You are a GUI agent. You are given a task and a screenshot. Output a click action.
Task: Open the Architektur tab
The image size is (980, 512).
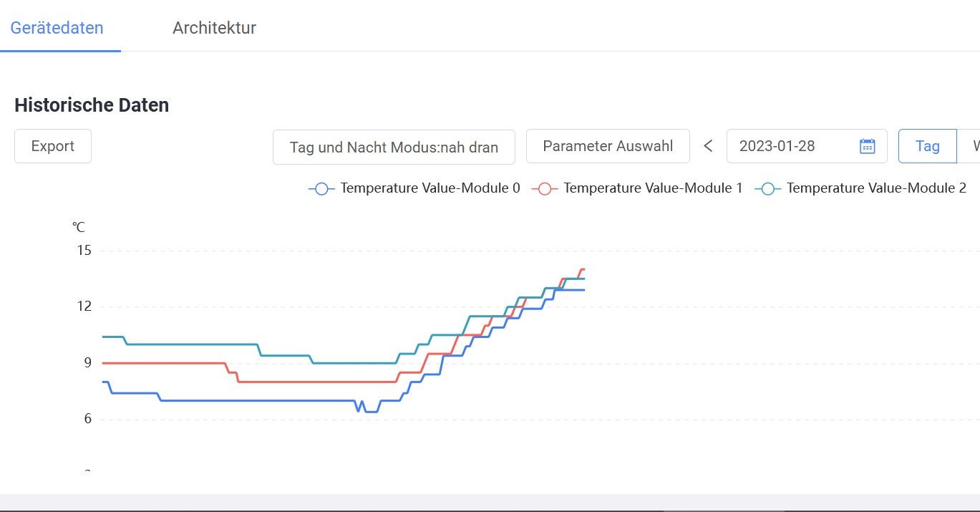coord(214,28)
